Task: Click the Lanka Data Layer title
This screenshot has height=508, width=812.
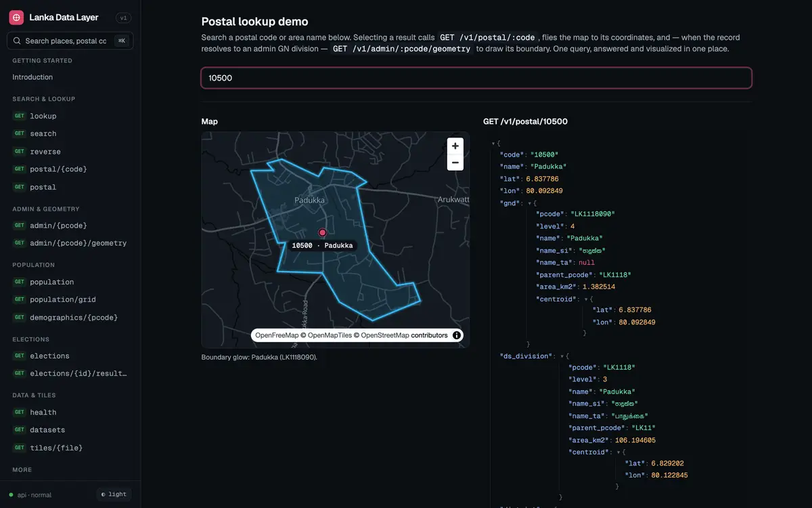Action: [x=64, y=18]
